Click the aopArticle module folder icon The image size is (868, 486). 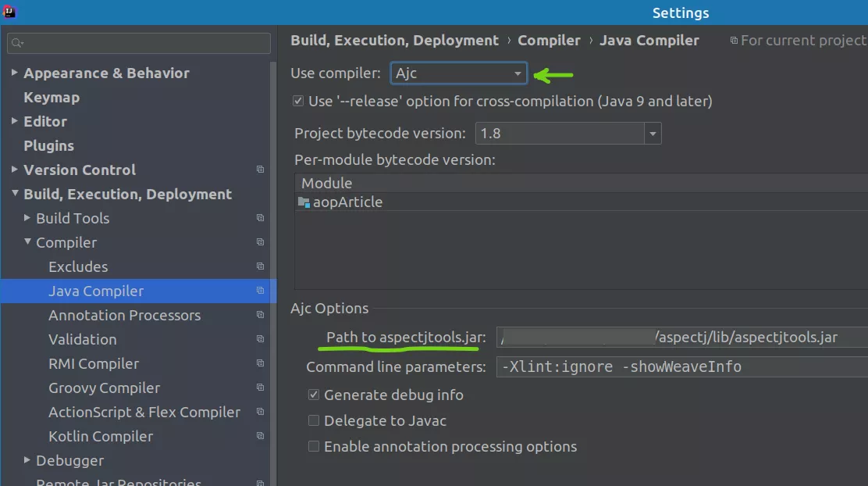point(304,202)
